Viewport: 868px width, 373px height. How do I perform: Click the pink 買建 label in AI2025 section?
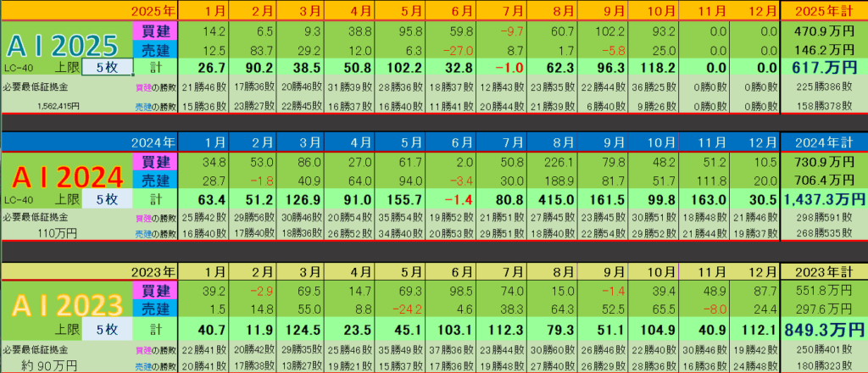tap(155, 31)
